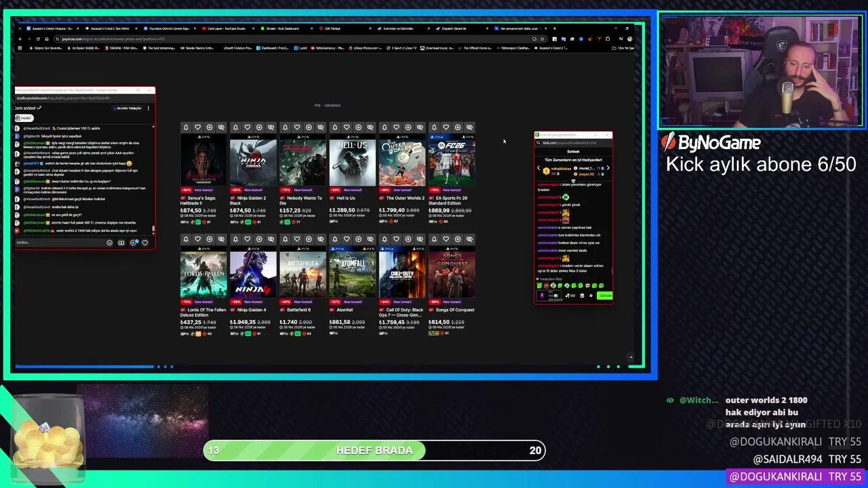This screenshot has width=868, height=488.
Task: Hide EA Sports FC 26 with crossed-eye icon
Action: click(x=469, y=127)
